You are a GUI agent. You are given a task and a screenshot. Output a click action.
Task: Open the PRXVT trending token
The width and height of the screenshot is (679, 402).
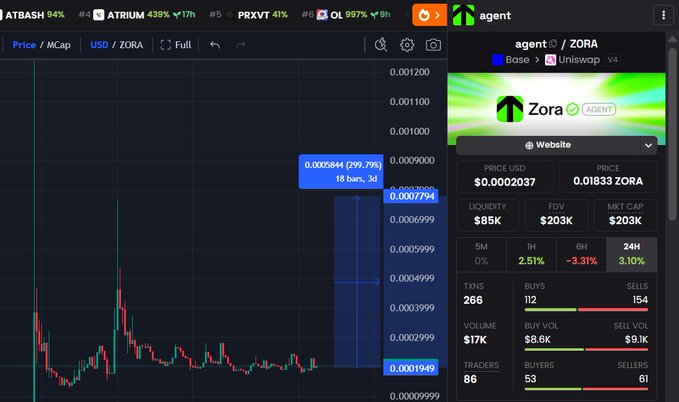tap(249, 15)
